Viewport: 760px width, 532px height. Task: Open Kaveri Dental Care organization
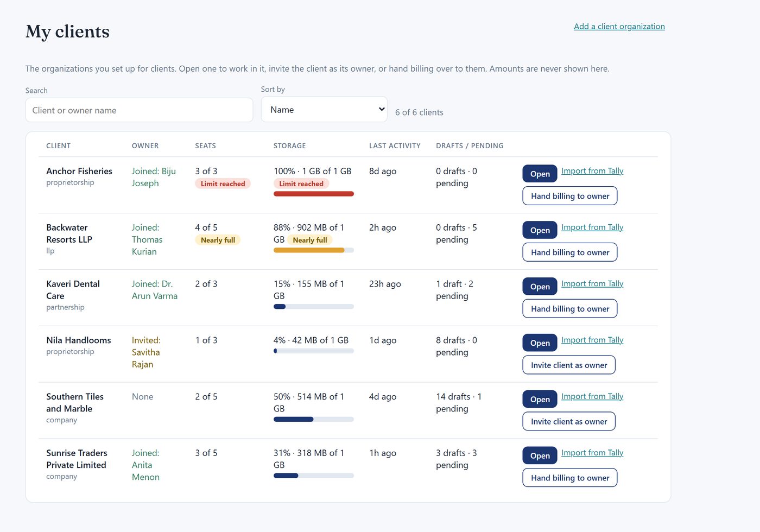coord(540,287)
